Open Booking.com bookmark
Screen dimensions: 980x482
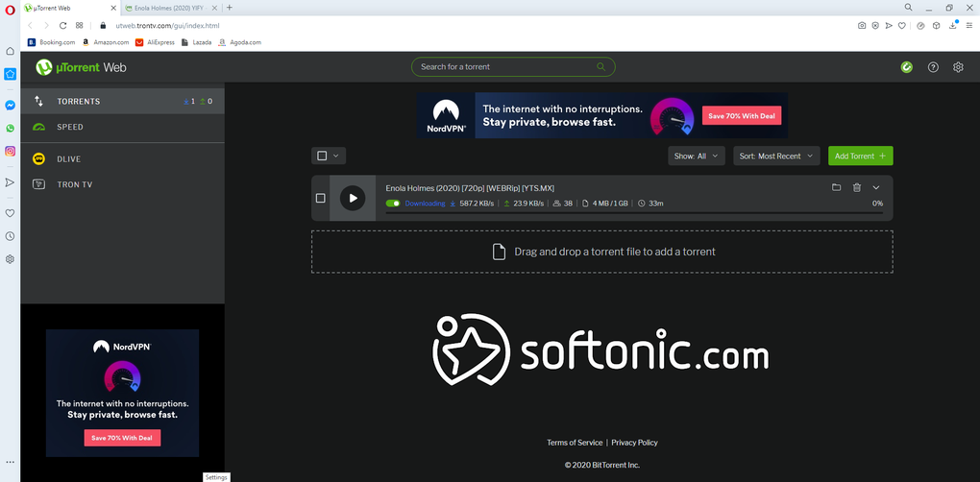tap(51, 42)
